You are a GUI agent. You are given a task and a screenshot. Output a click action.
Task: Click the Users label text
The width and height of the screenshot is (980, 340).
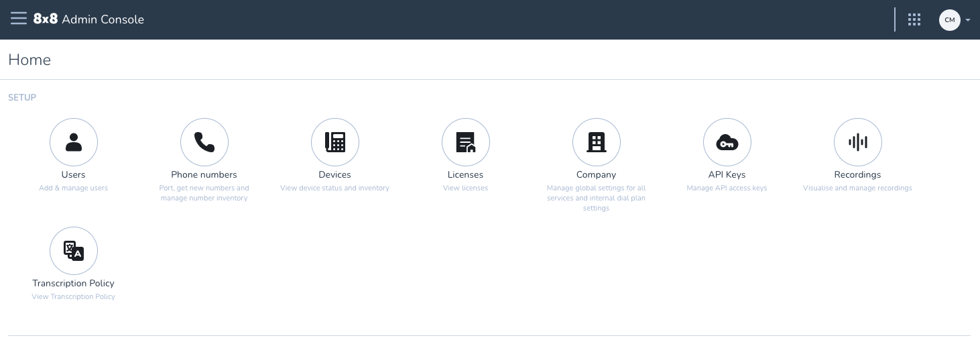[x=74, y=174]
